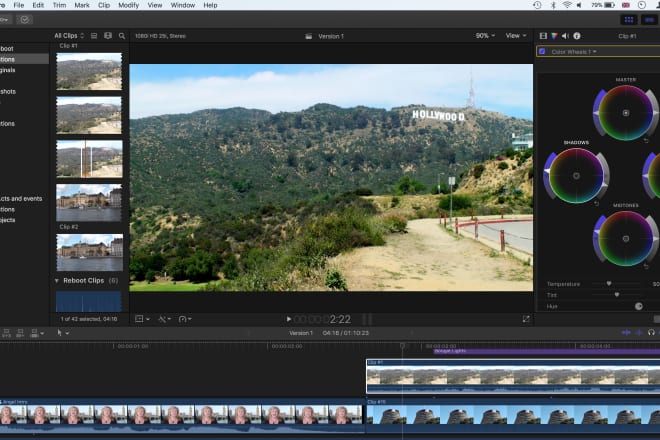Image resolution: width=660 pixels, height=440 pixels.
Task: Open the overwrite edit options dropdown arrow
Action: point(42,333)
